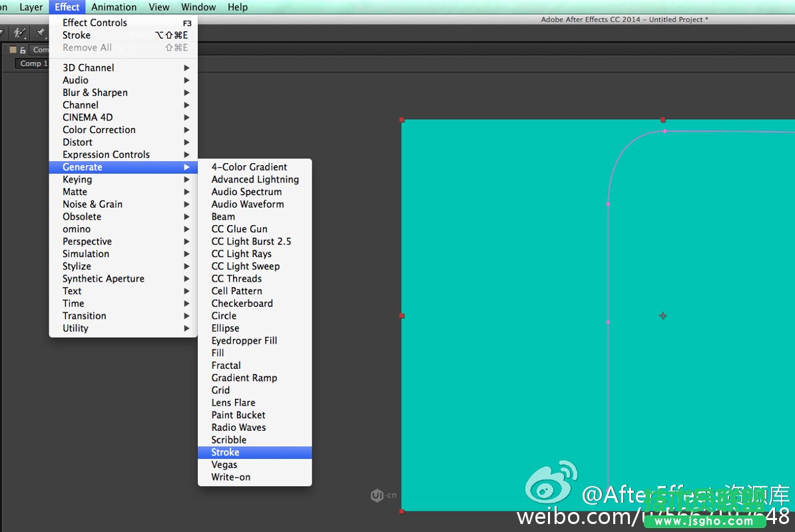
Task: Click the top-left red layer corner handle
Action: [401, 120]
